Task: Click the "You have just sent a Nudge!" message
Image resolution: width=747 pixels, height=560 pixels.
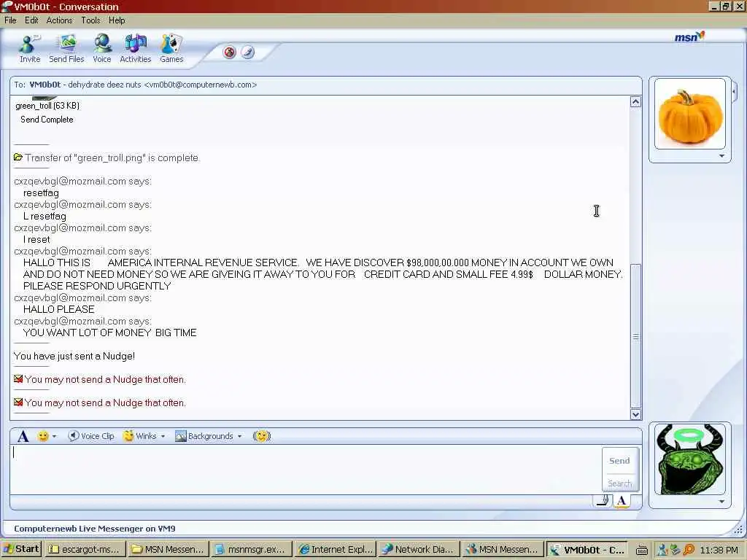Action: click(74, 356)
